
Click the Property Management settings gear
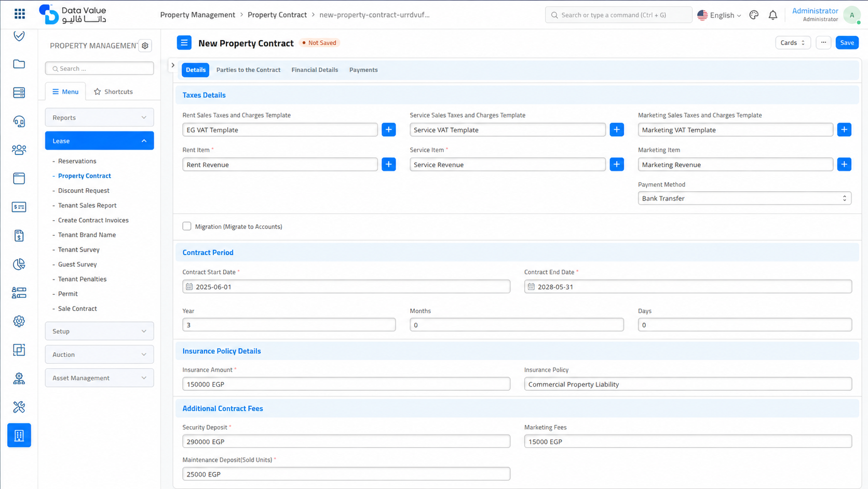(x=145, y=46)
